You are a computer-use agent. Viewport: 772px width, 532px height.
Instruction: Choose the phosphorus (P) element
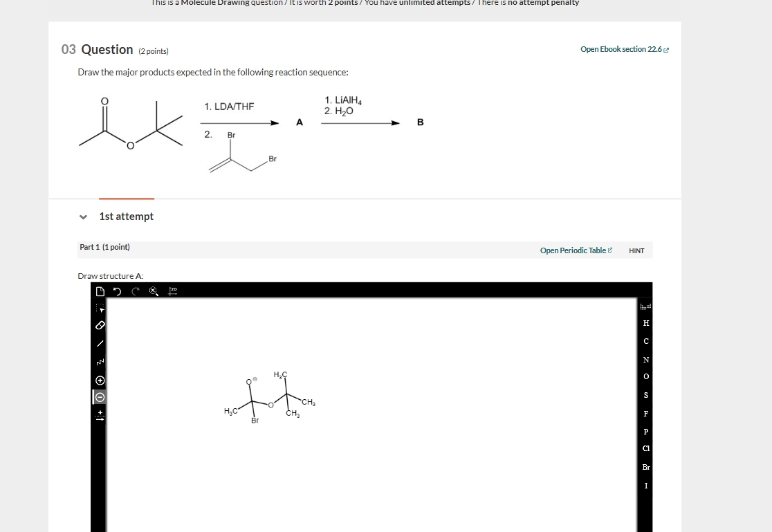646,432
